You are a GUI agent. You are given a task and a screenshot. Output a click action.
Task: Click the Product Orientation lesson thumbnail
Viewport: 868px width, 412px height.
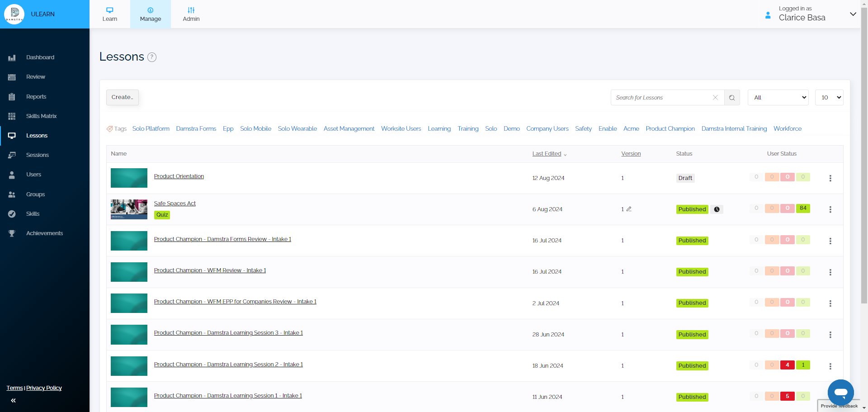point(129,178)
